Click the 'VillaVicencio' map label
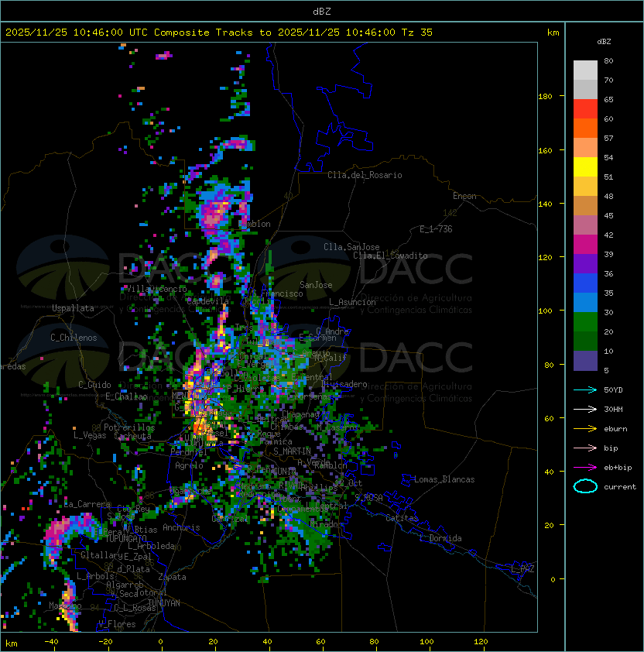 156,289
